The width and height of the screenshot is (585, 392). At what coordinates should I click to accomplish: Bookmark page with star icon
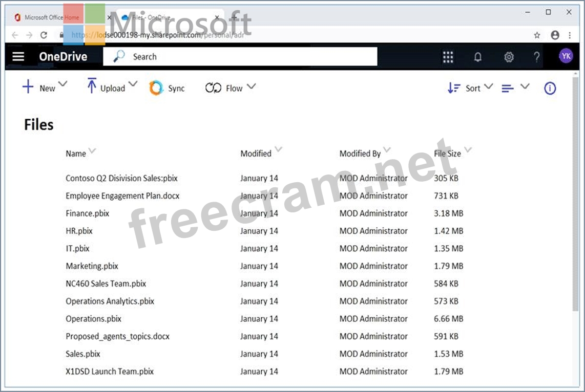pyautogui.click(x=537, y=35)
